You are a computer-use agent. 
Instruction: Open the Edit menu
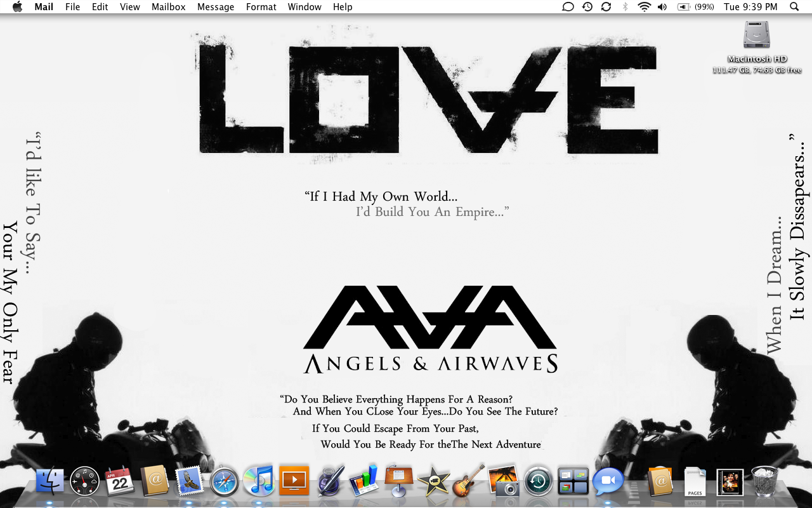pyautogui.click(x=100, y=7)
